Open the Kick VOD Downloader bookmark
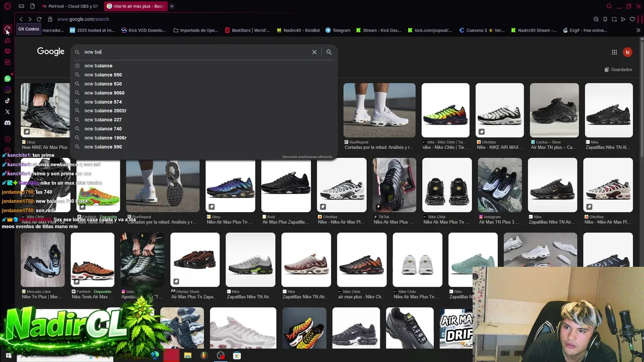Image resolution: width=644 pixels, height=362 pixels. (x=143, y=30)
